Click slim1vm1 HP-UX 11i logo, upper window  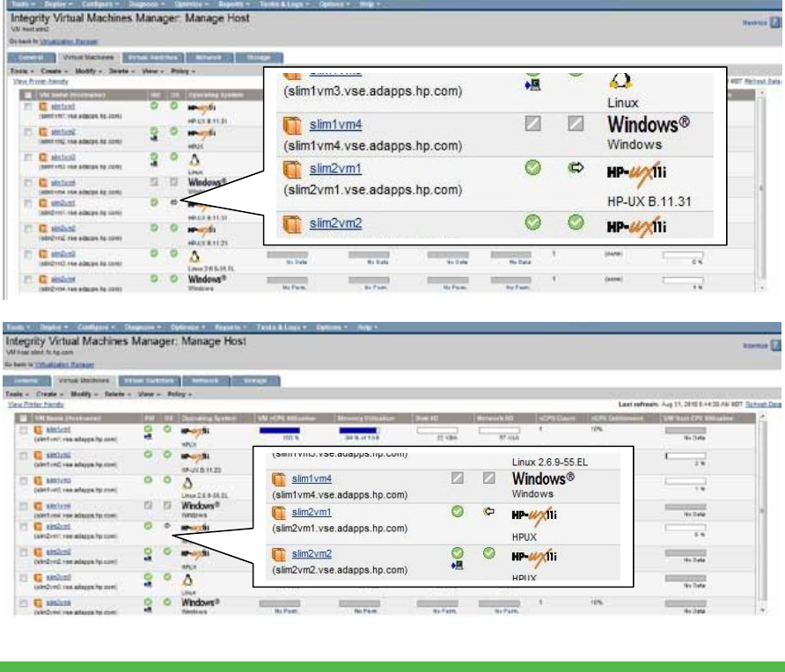pyautogui.click(x=202, y=107)
